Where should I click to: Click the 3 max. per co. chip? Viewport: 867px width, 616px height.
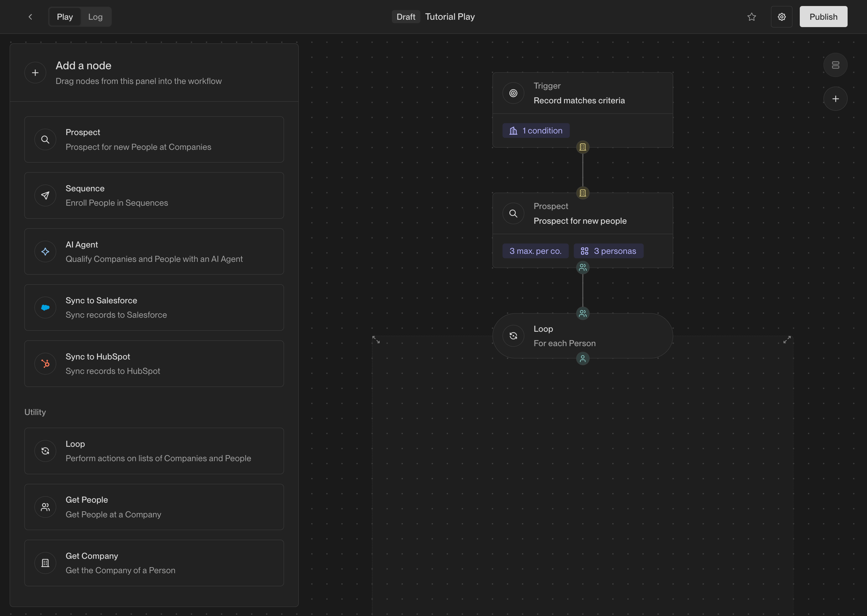(x=535, y=251)
